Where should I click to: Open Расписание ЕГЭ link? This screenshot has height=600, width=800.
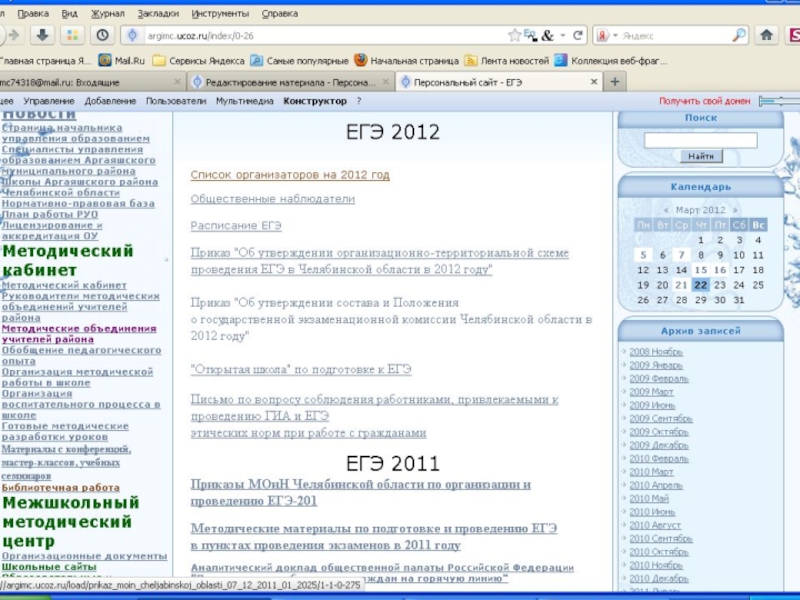pyautogui.click(x=236, y=226)
